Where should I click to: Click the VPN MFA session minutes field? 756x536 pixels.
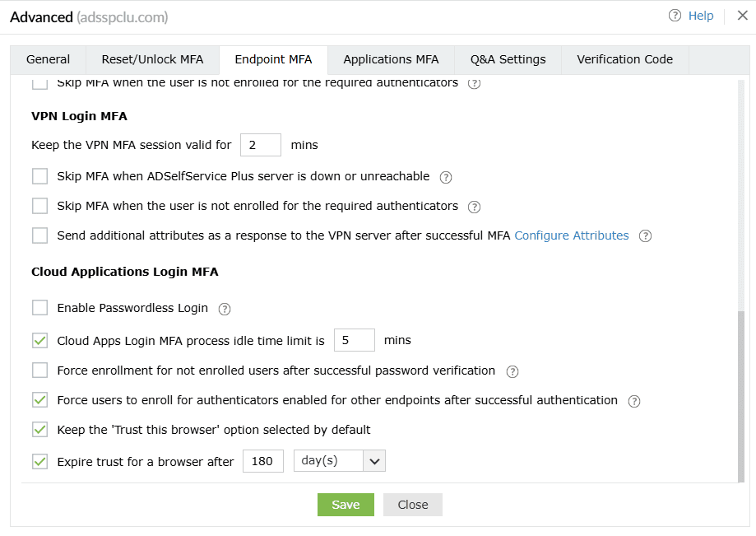(261, 145)
